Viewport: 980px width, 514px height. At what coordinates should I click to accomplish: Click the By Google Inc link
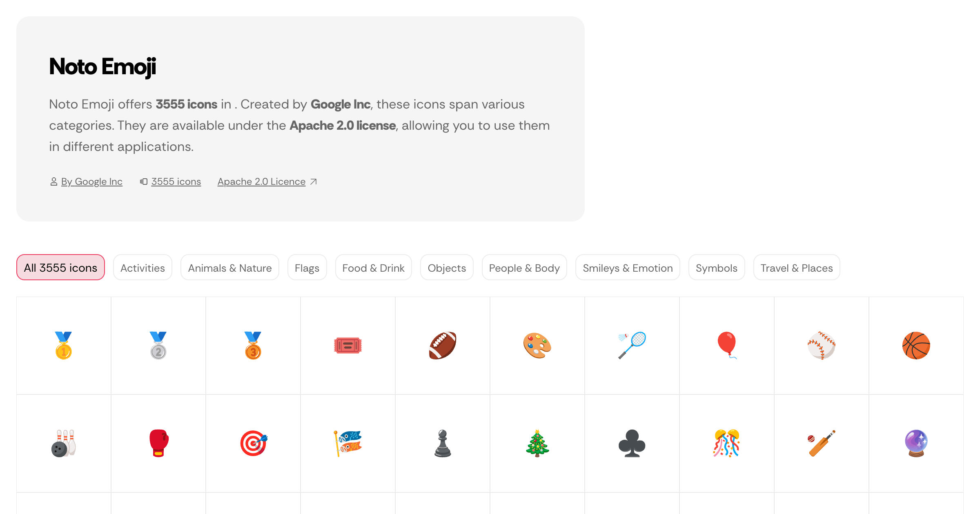click(91, 182)
